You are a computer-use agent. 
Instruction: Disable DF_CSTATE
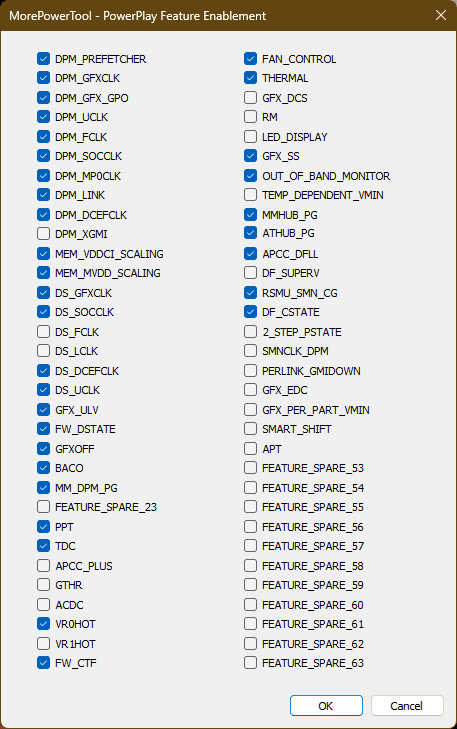click(250, 312)
